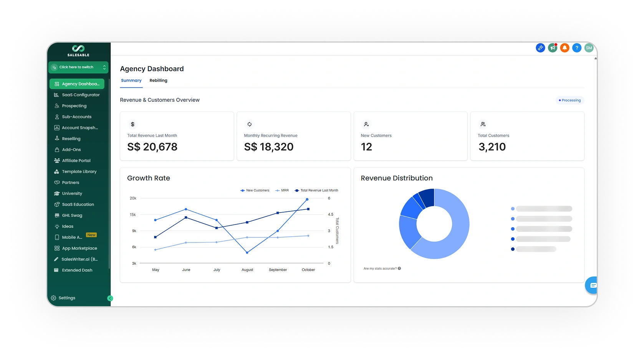Click the orange notifications bell icon
The width and height of the screenshot is (644, 358).
(565, 48)
